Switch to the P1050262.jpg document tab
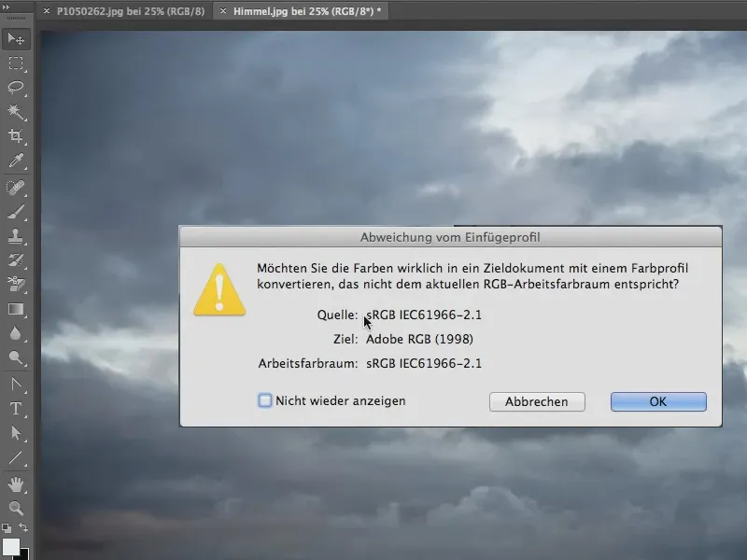This screenshot has height=560, width=747. pos(130,11)
